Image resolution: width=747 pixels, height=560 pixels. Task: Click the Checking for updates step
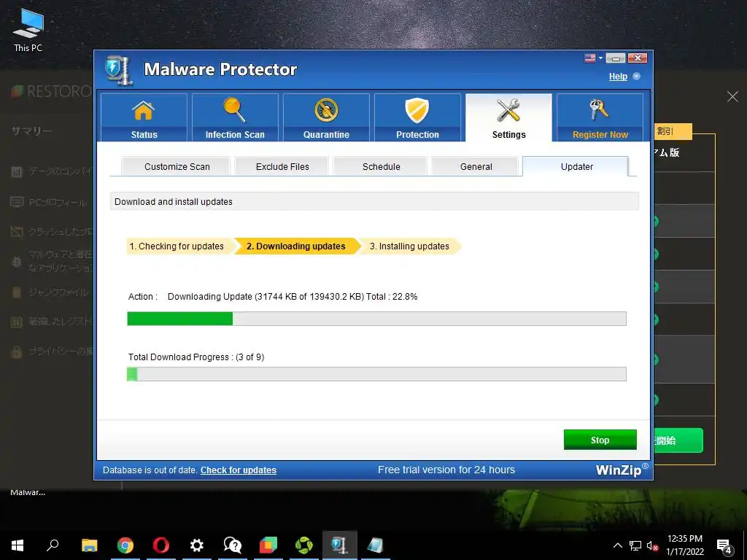[x=179, y=246]
